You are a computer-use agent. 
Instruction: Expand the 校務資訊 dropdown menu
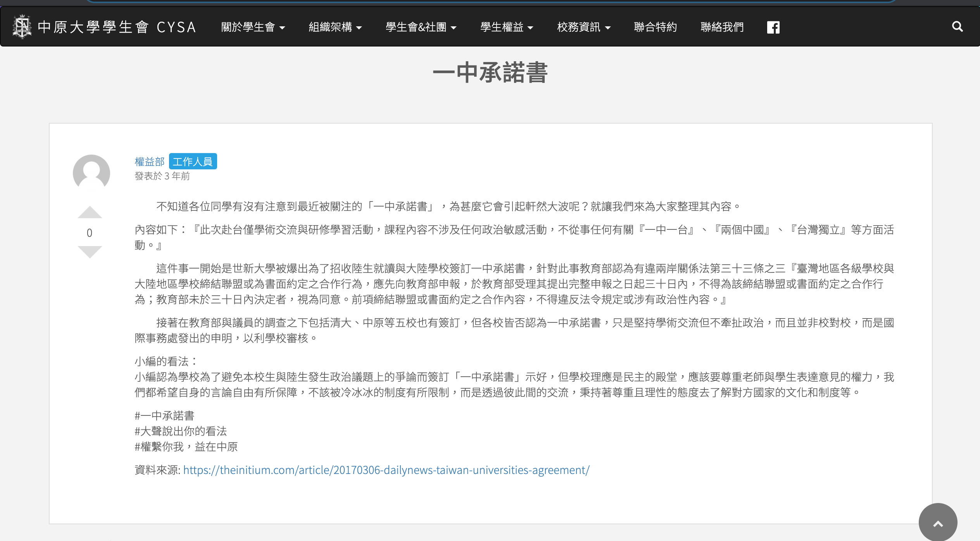coord(583,27)
